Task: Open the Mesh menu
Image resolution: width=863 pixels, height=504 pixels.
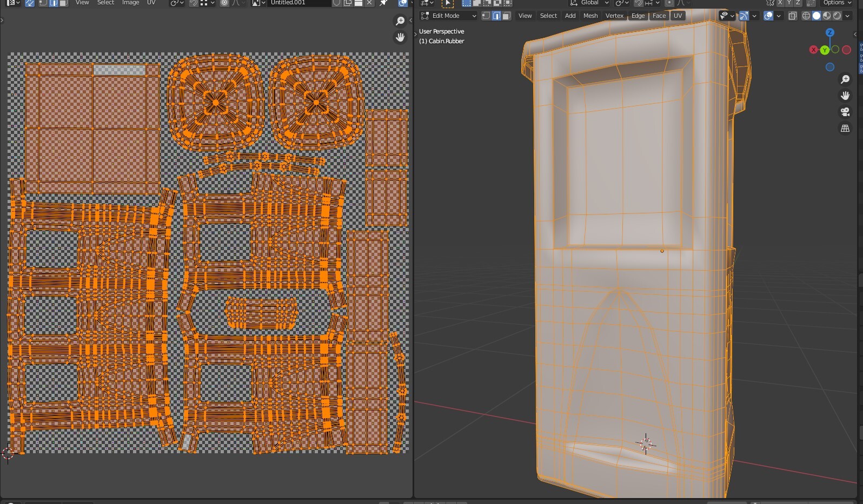Action: coord(590,16)
